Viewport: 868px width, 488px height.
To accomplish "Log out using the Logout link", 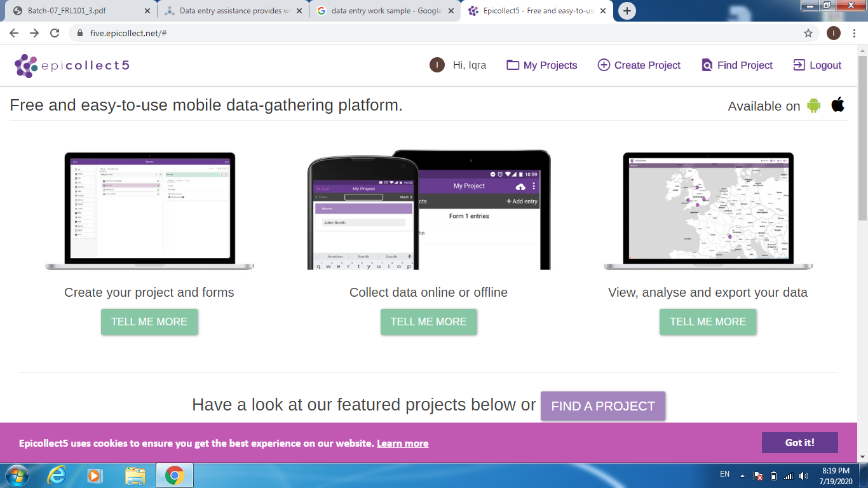I will tap(817, 65).
